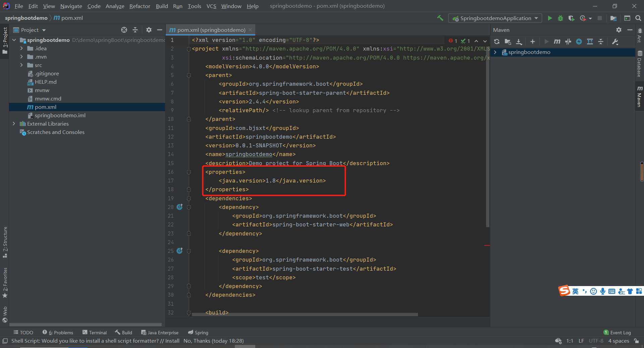The width and height of the screenshot is (644, 348).
Task: Run SpringbootdemoApplication with green play icon
Action: click(550, 18)
